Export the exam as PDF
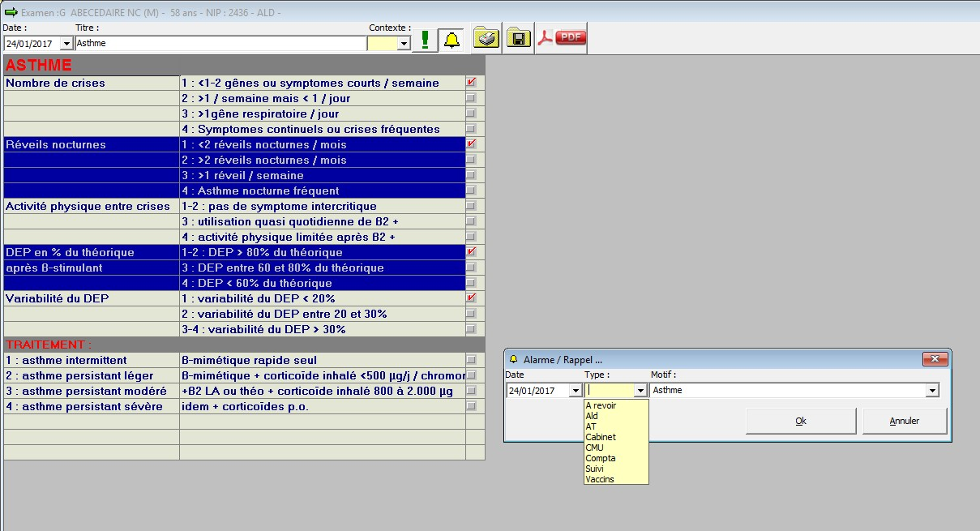The width and height of the screenshot is (980, 531). (561, 38)
